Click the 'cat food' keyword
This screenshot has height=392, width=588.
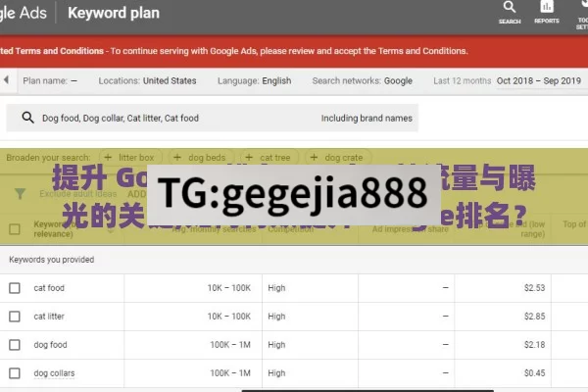(49, 288)
